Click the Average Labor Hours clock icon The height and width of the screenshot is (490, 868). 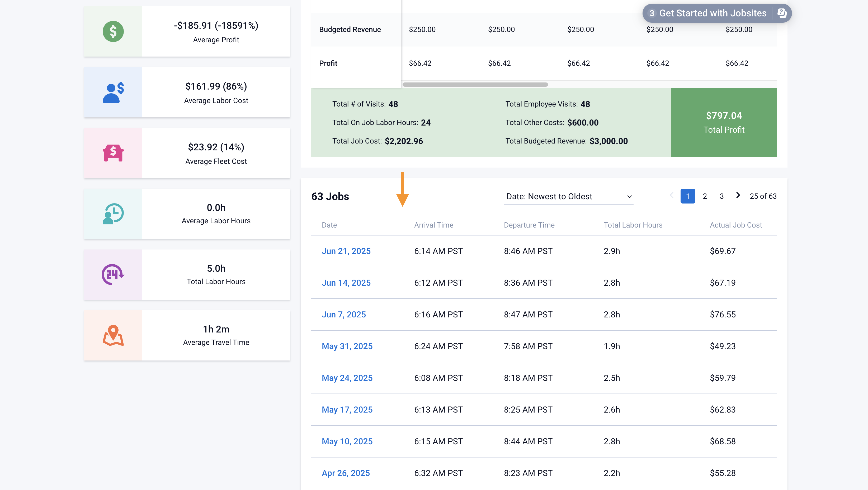coord(113,214)
